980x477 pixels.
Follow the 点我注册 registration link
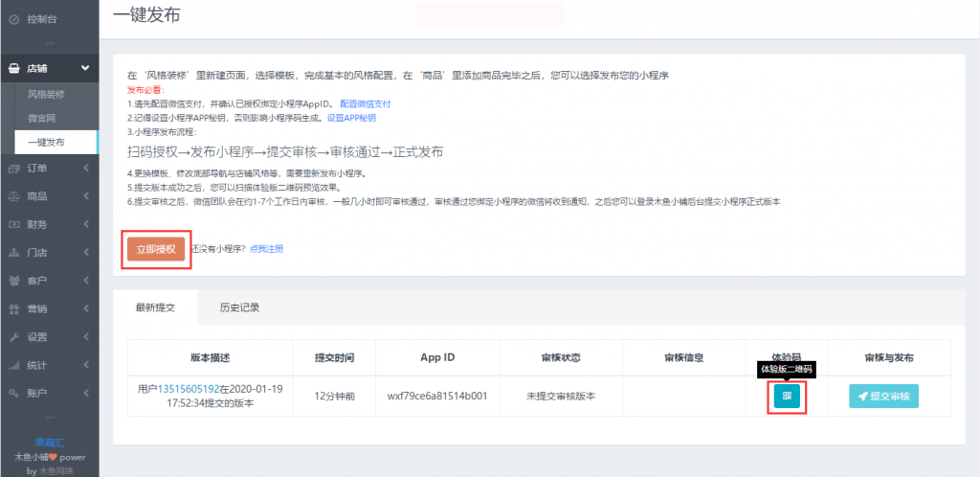266,249
